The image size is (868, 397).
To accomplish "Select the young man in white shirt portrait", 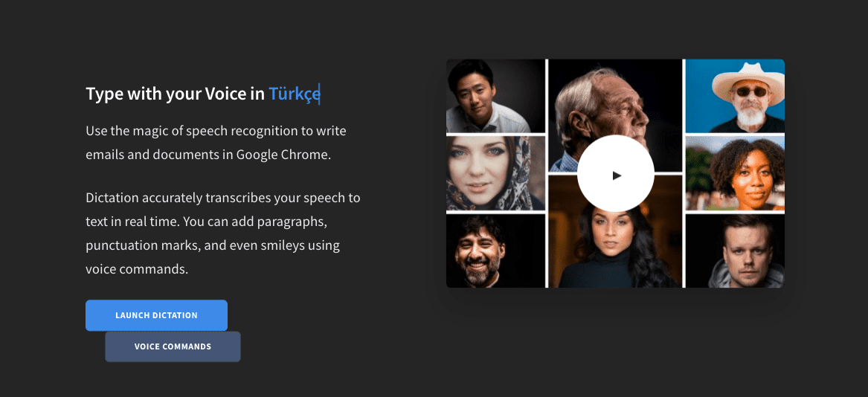I will (495, 96).
